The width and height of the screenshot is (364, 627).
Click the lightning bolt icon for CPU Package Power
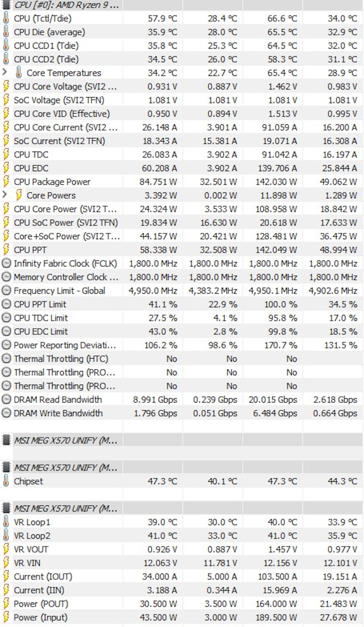coord(5,182)
